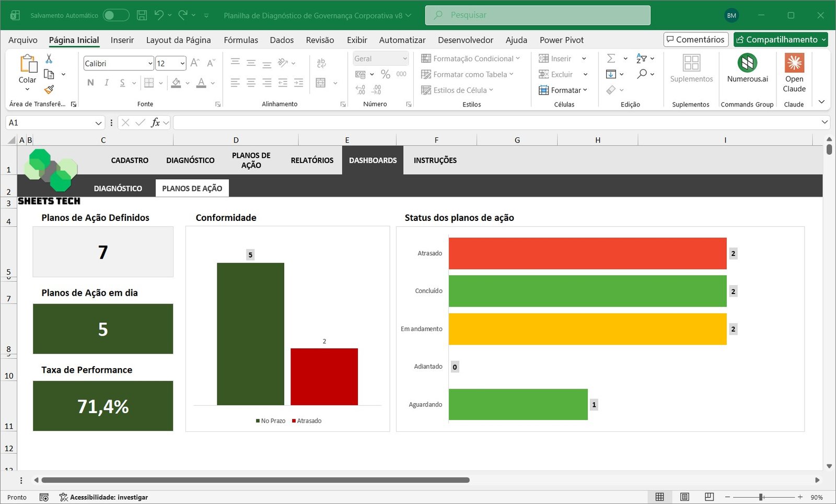Screen dimensions: 836x504
Task: Open the Calibri font name dropdown
Action: click(x=150, y=64)
